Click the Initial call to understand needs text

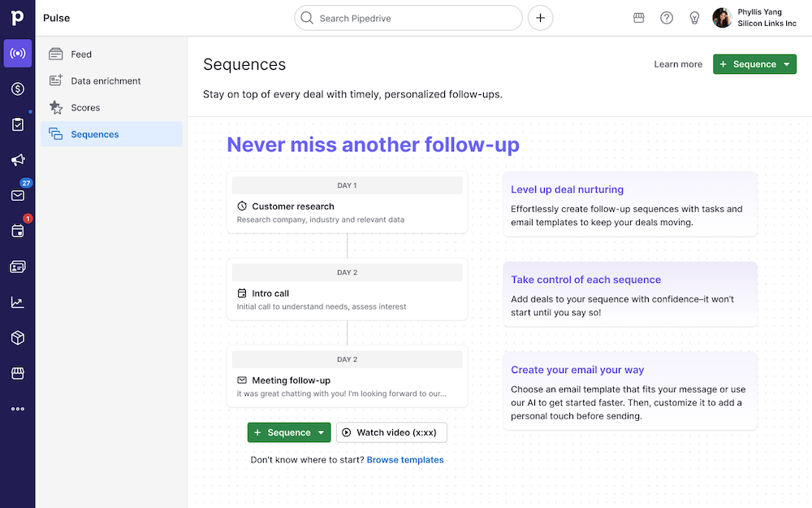coord(322,306)
